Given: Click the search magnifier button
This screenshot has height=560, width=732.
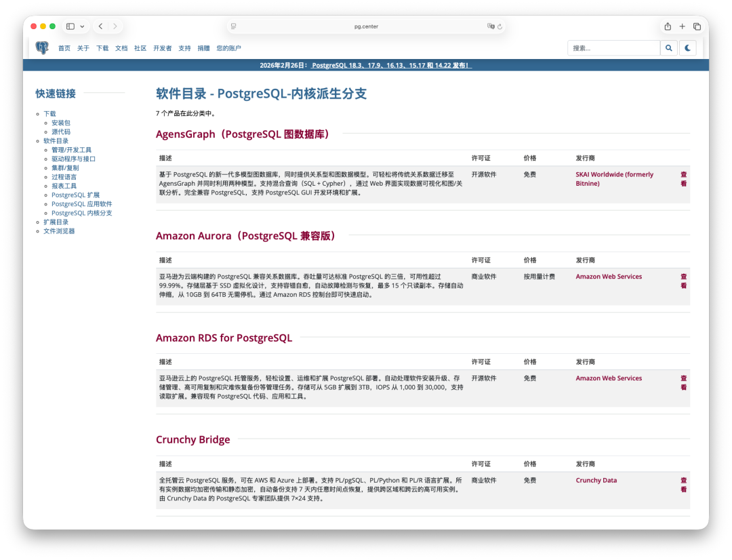Looking at the screenshot, I should point(668,48).
